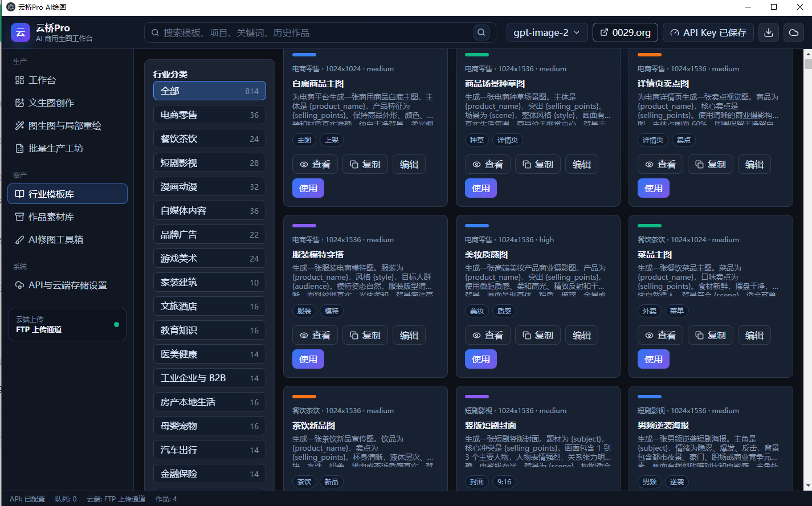Select the 房产本地生活 category

[210, 402]
